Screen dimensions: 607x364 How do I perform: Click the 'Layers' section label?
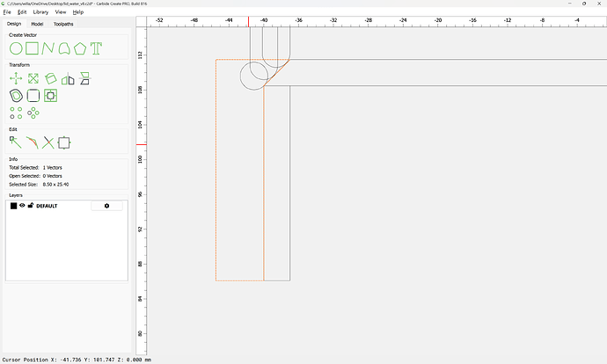pos(16,195)
